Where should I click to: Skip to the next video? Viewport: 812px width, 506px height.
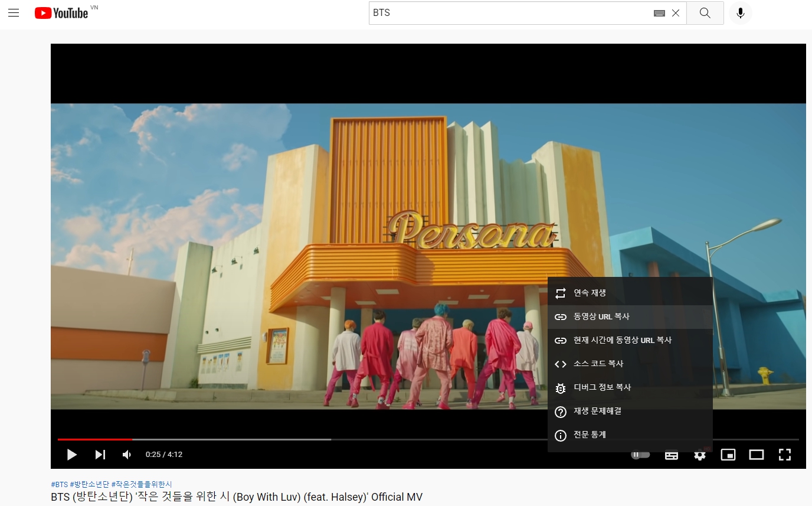pyautogui.click(x=100, y=455)
